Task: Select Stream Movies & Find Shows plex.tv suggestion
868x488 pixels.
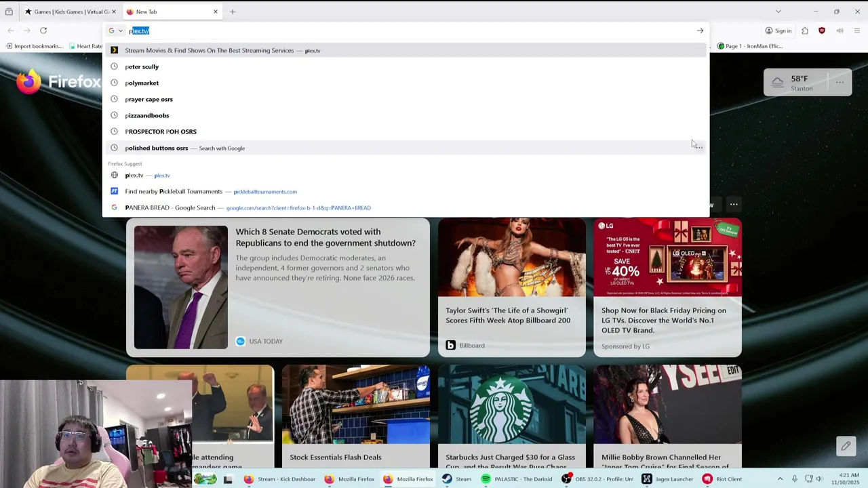Action: 406,50
